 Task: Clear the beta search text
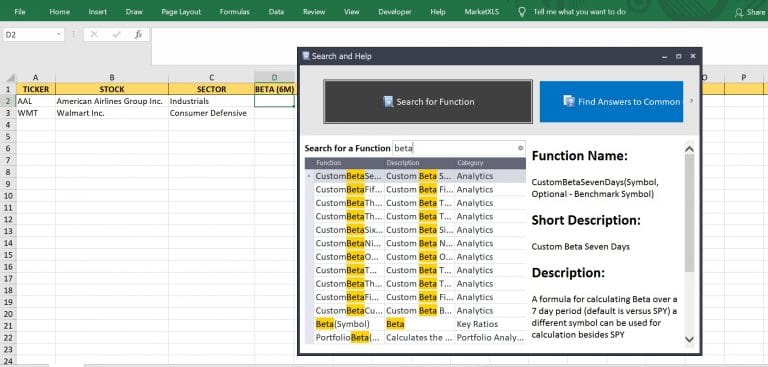pos(521,147)
